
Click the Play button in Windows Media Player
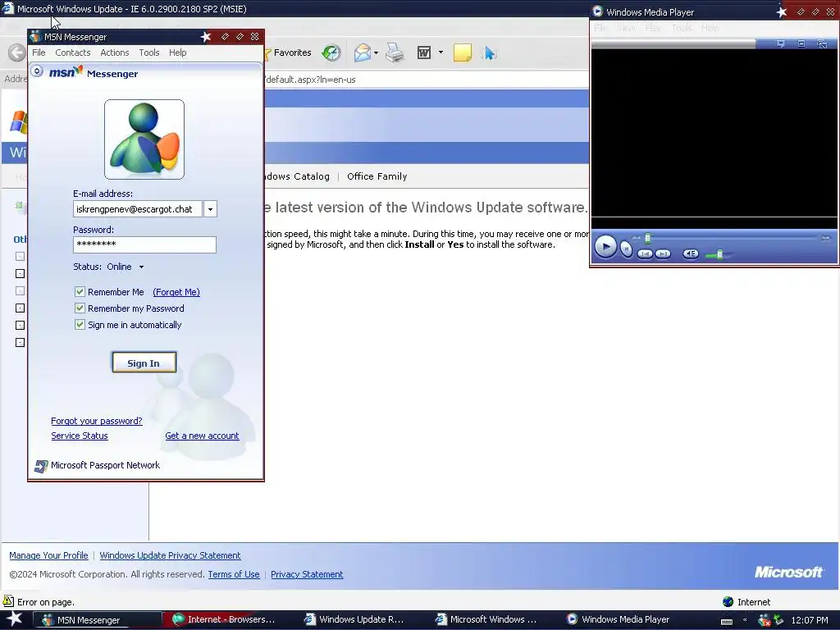tap(605, 247)
